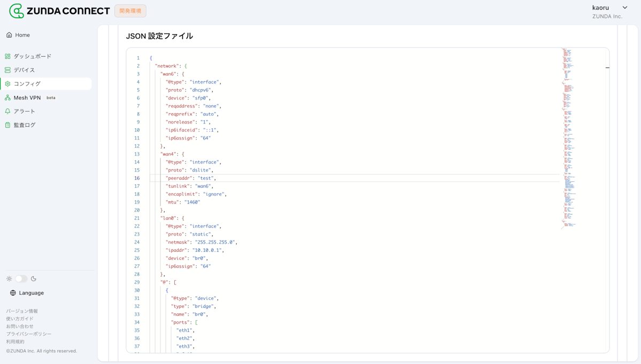Toggle the light/dark theme switch

pyautogui.click(x=21, y=278)
